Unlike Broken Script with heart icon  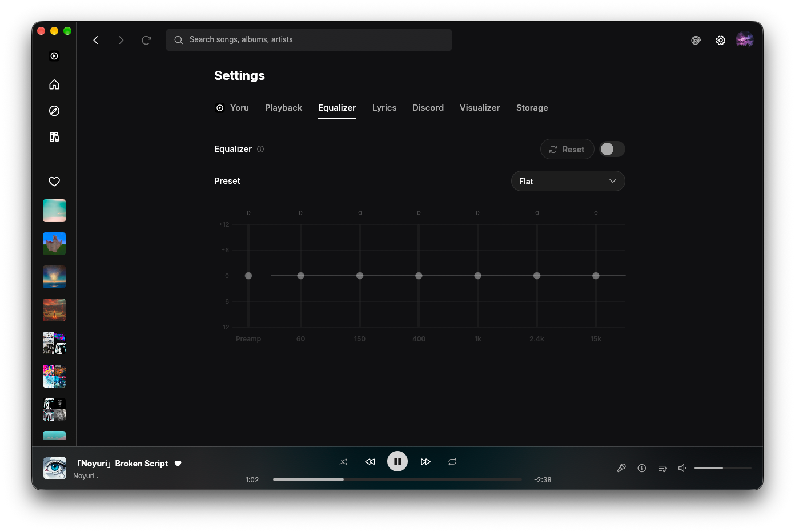[178, 464]
